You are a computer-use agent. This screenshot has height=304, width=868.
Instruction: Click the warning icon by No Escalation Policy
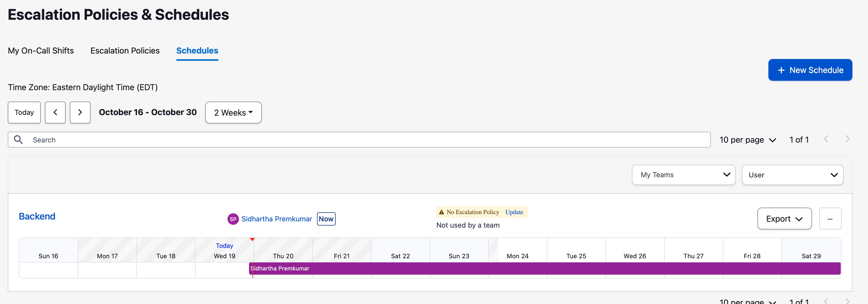(x=442, y=212)
